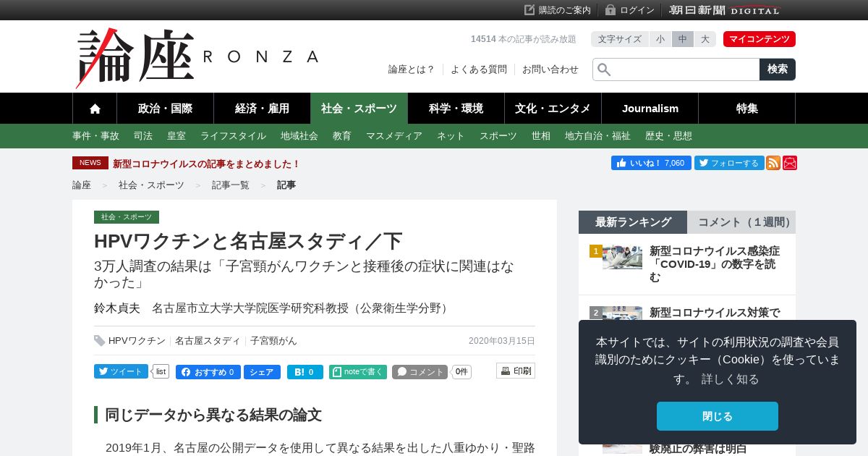The height and width of the screenshot is (456, 868).
Task: Go to home via house icon
Action: pyautogui.click(x=95, y=109)
